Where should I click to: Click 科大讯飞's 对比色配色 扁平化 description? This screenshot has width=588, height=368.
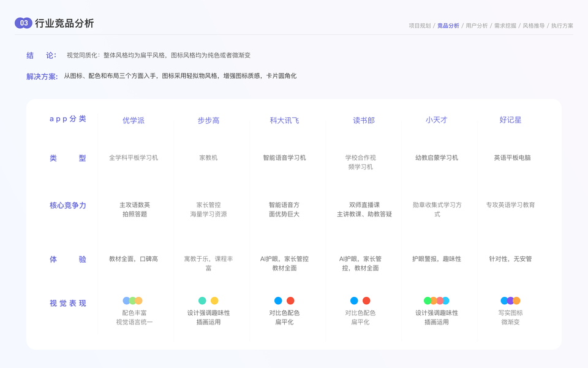click(284, 317)
